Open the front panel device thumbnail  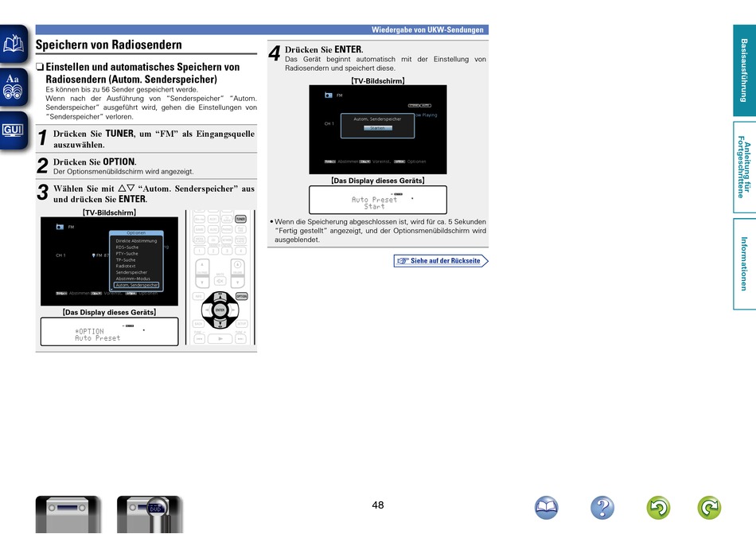[68, 514]
